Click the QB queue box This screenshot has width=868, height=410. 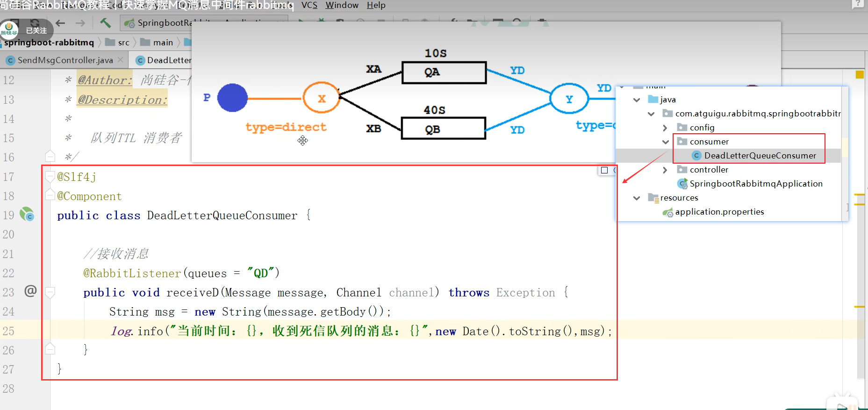(444, 129)
